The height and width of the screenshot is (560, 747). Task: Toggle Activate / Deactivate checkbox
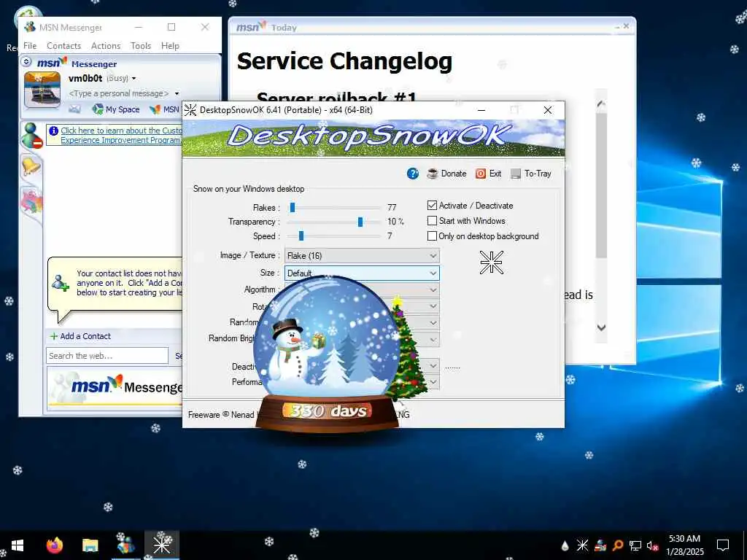(x=432, y=206)
